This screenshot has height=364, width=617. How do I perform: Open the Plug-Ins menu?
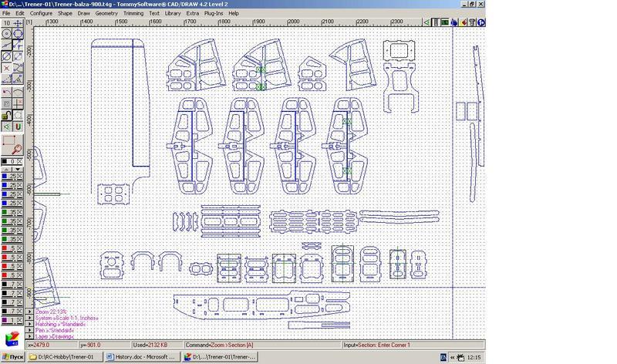coord(215,13)
